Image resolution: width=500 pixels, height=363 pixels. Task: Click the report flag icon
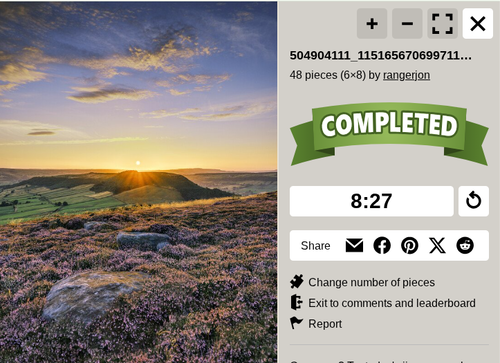tap(296, 323)
